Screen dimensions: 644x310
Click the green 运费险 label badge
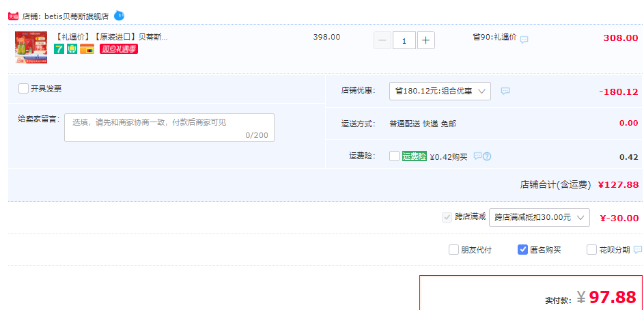[415, 156]
